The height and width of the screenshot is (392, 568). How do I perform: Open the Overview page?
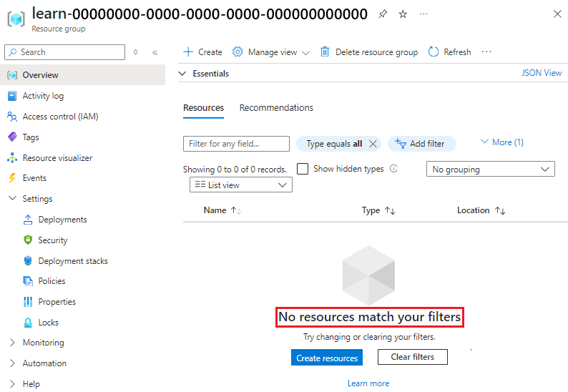pyautogui.click(x=82, y=75)
